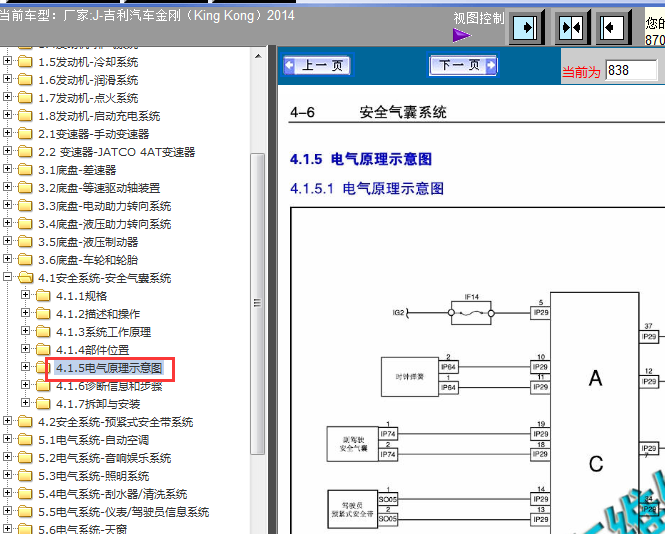Expand 4.1.4部件位置 subfolder

(25, 349)
